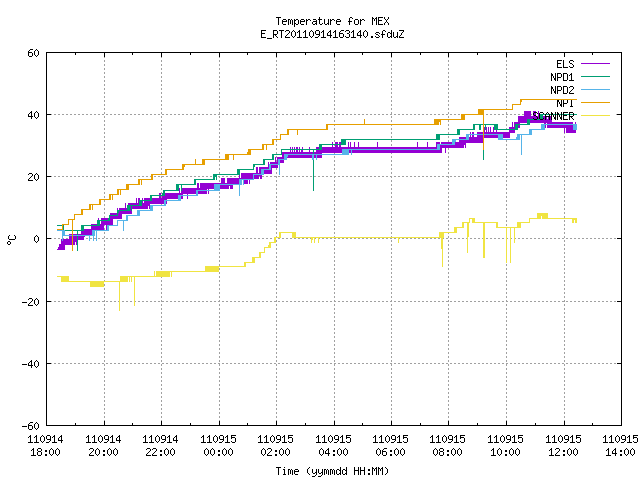
Task: Click the y-axis tick label -40
Action: click(31, 364)
